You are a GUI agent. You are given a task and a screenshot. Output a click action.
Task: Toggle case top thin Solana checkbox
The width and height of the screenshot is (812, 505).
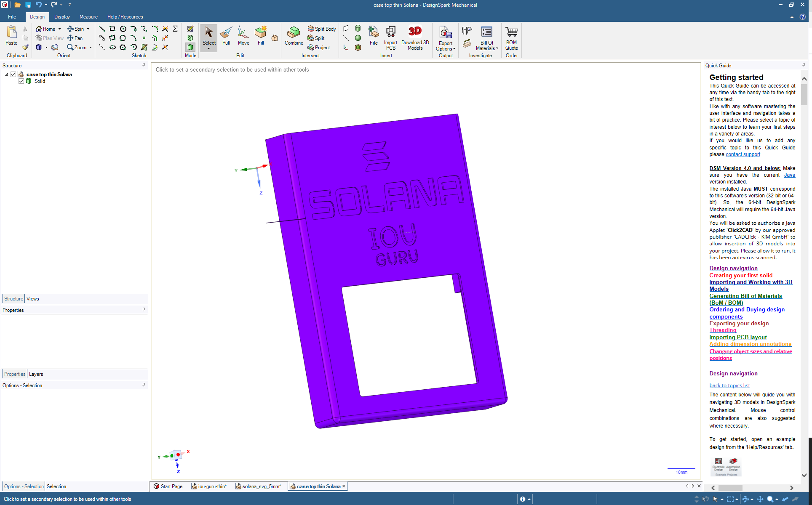click(x=13, y=74)
